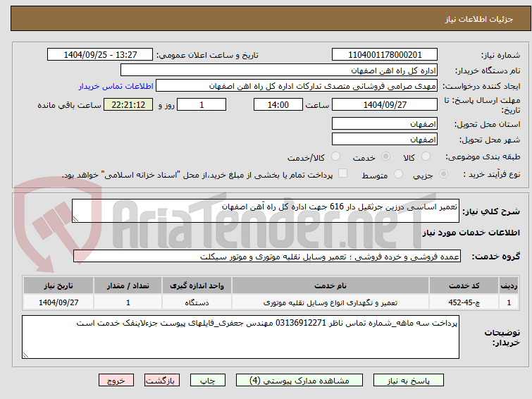Toggle اسناد خزانه اسلامی payment checkbox
The width and height of the screenshot is (532, 399).
click(x=343, y=173)
